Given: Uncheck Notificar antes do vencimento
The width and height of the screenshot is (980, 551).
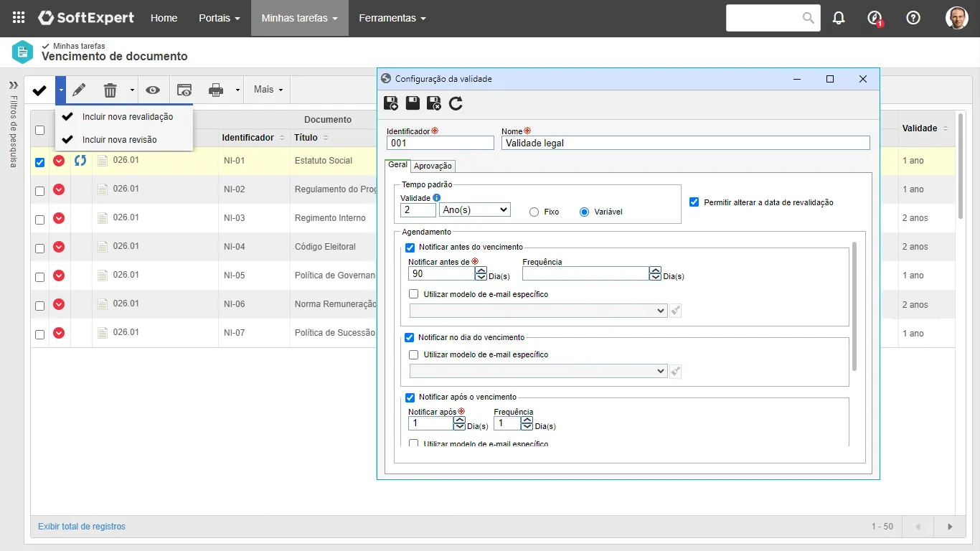Looking at the screenshot, I should pyautogui.click(x=410, y=248).
